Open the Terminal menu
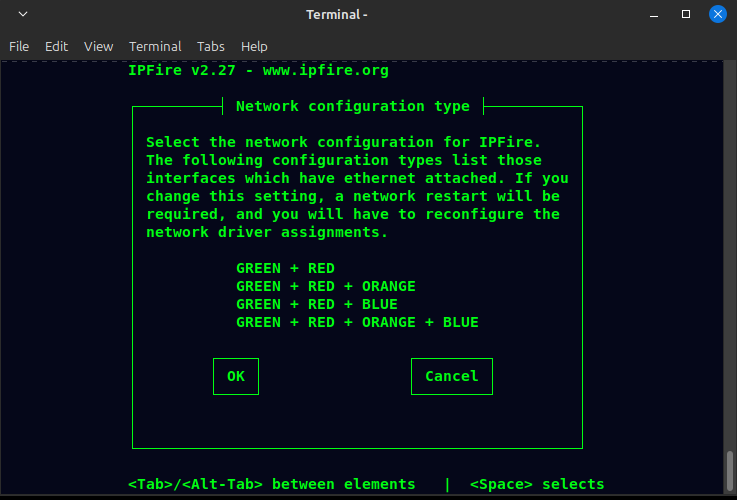The image size is (737, 500). pos(155,46)
